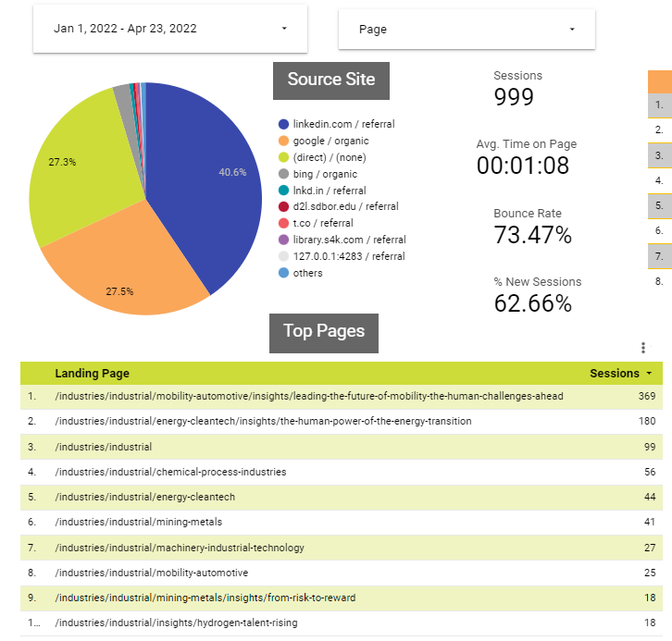Click the Top Pages heading
Image resolution: width=672 pixels, height=641 pixels.
[324, 331]
